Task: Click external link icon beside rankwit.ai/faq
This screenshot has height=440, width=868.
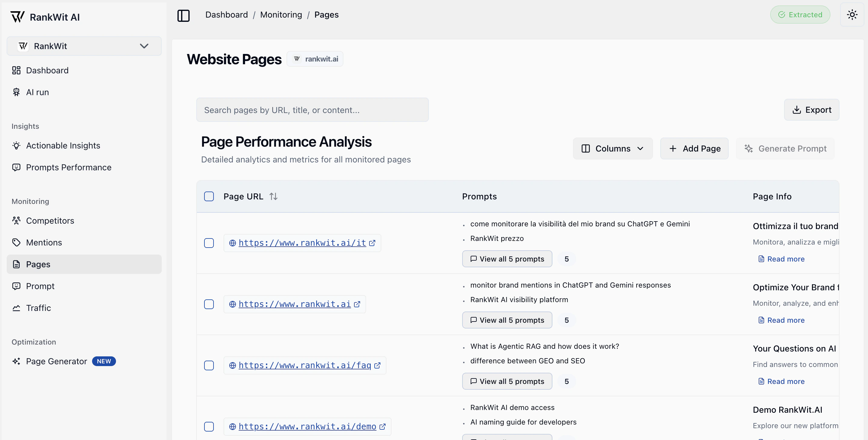Action: coord(377,365)
